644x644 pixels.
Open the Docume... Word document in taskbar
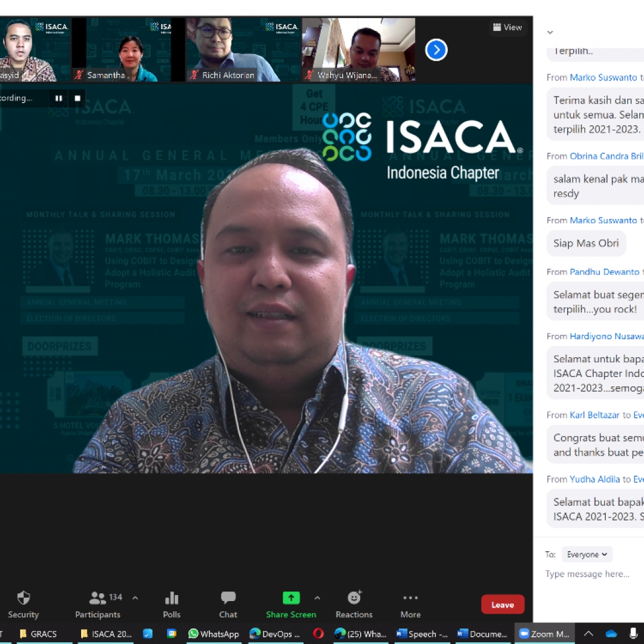click(483, 634)
